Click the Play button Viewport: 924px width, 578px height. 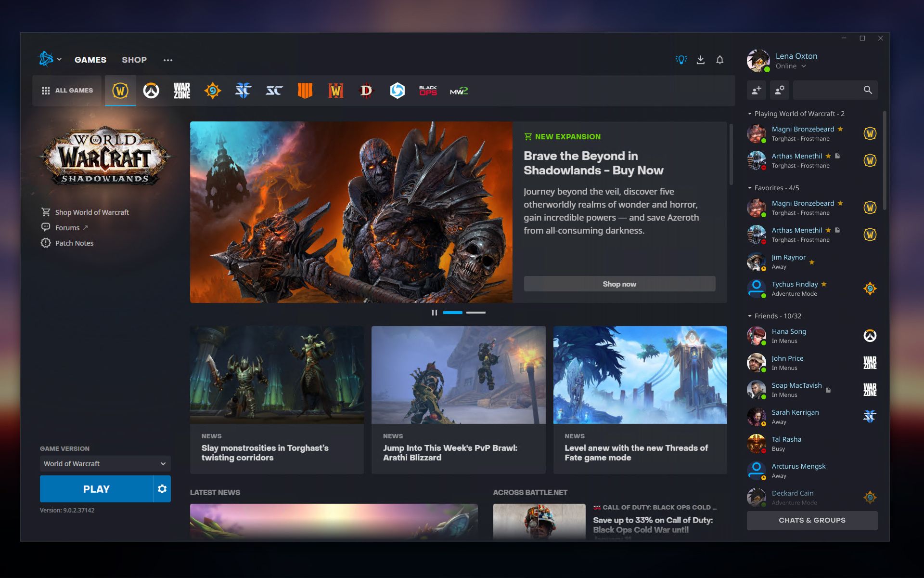(96, 489)
